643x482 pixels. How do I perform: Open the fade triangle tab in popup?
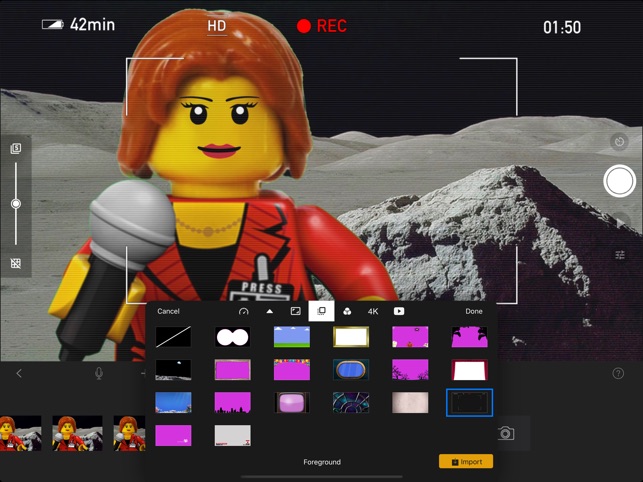coord(269,311)
